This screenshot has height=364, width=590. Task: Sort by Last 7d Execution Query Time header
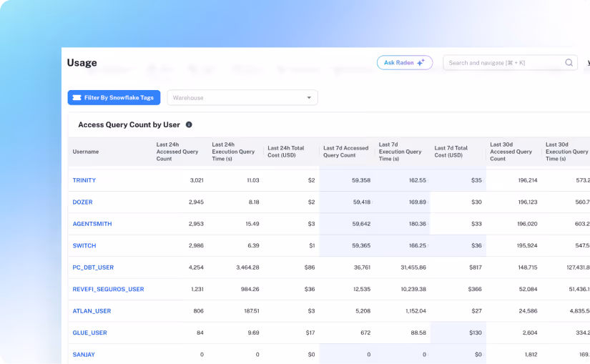pyautogui.click(x=400, y=152)
